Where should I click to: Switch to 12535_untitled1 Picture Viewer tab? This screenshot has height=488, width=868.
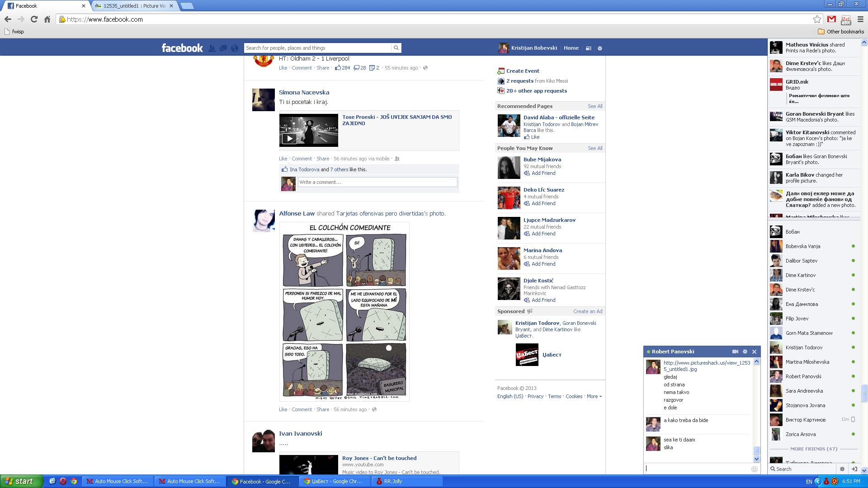click(x=134, y=6)
